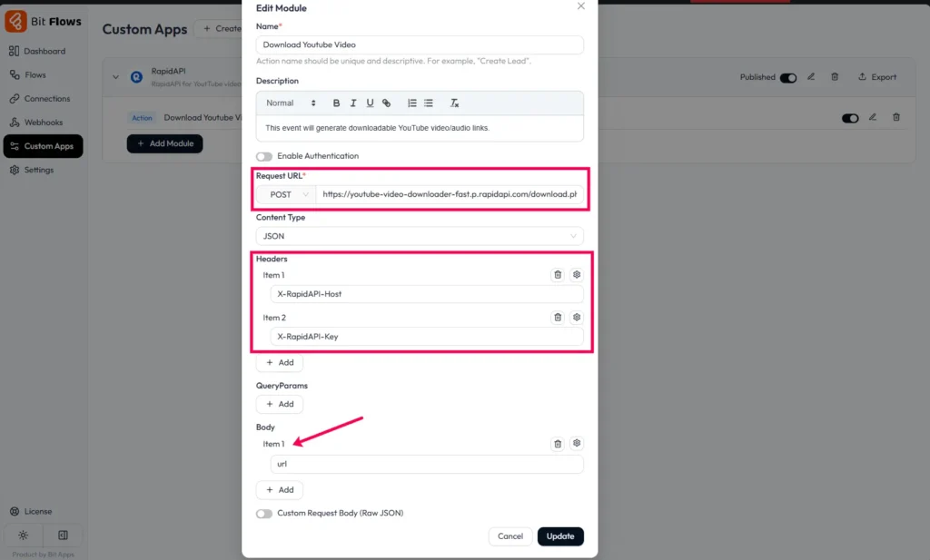Screen dimensions: 930x560
Task: Apply italic formatting in the description editor
Action: (x=352, y=103)
